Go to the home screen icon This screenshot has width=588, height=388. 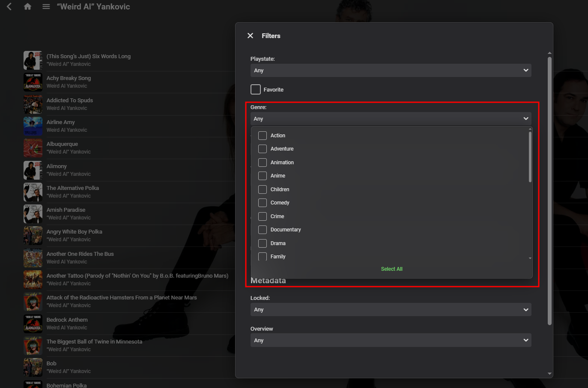pos(28,6)
